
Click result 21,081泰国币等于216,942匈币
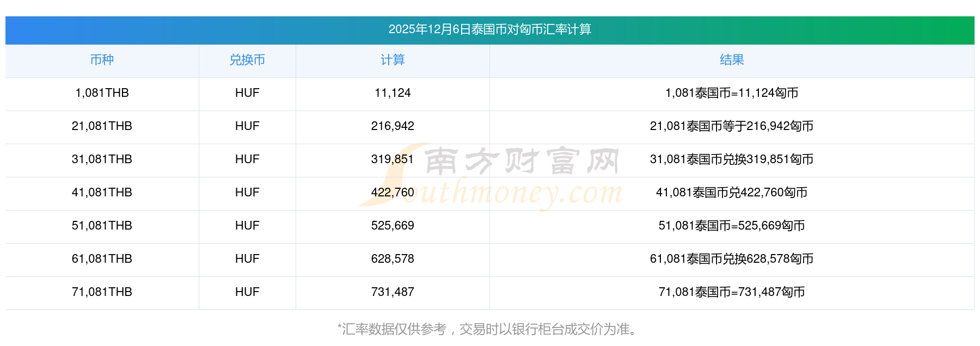click(732, 126)
